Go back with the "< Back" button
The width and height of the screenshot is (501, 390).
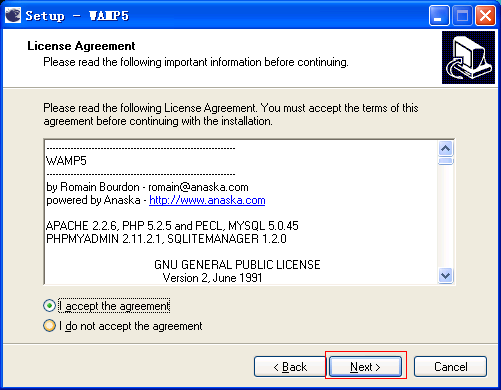point(290,367)
